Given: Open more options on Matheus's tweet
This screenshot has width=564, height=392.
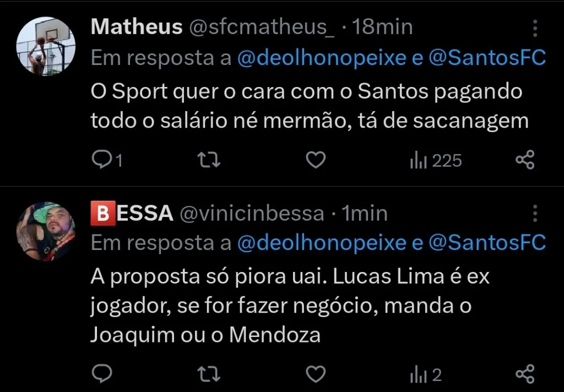Looking at the screenshot, I should (535, 28).
